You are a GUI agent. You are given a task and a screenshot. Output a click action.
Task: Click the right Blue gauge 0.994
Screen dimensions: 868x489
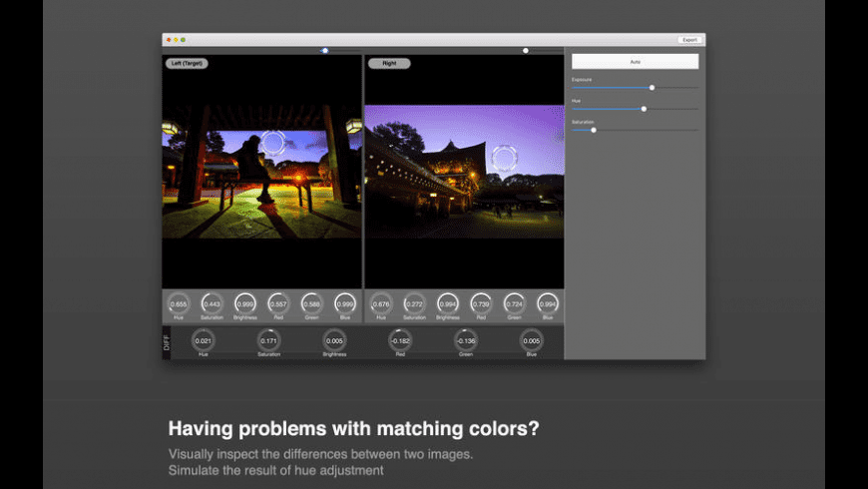coord(548,304)
